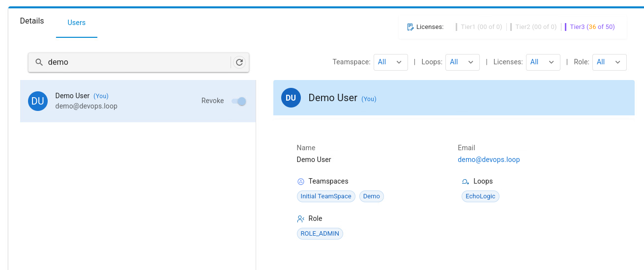Focus the search field containing demo

[138, 62]
